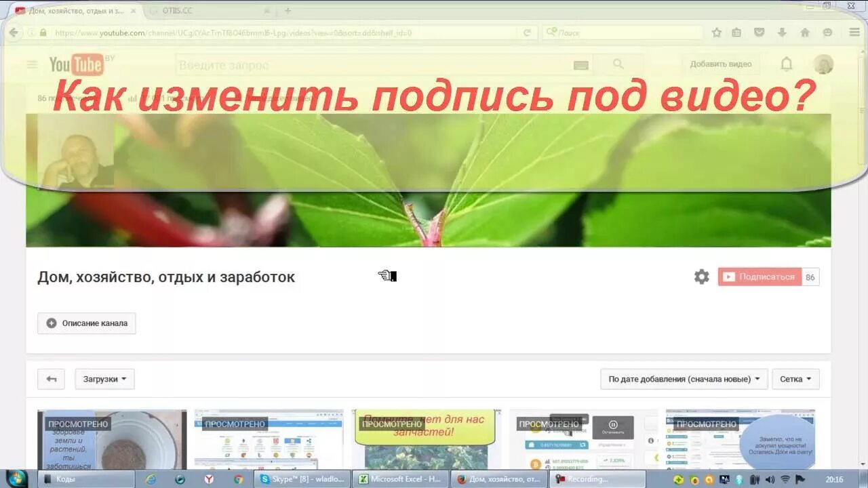Open the Firefox chat smiley icon
The height and width of the screenshot is (488, 868).
[x=827, y=33]
